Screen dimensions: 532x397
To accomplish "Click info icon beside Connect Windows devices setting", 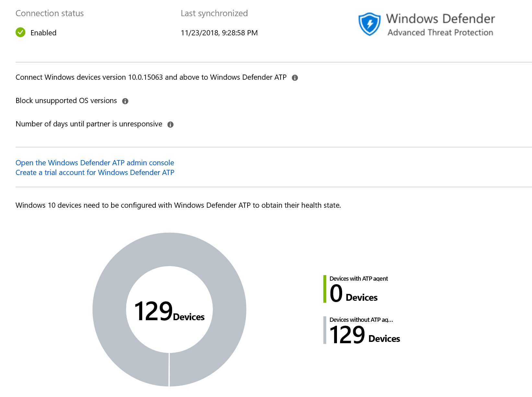I will [x=295, y=78].
